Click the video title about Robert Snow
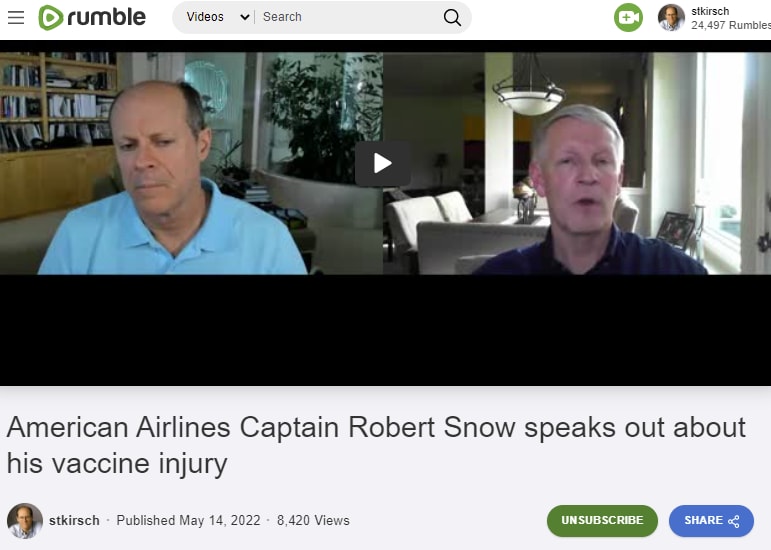This screenshot has width=771, height=550. [376, 445]
